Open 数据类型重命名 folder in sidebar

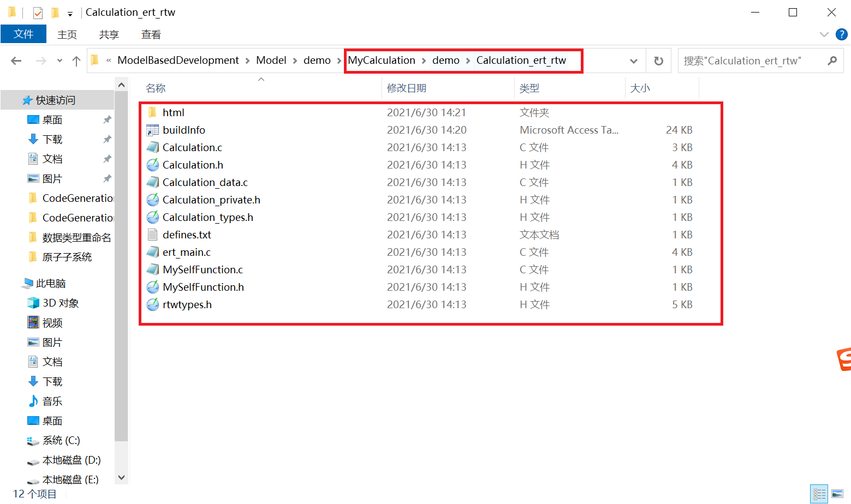(x=70, y=237)
